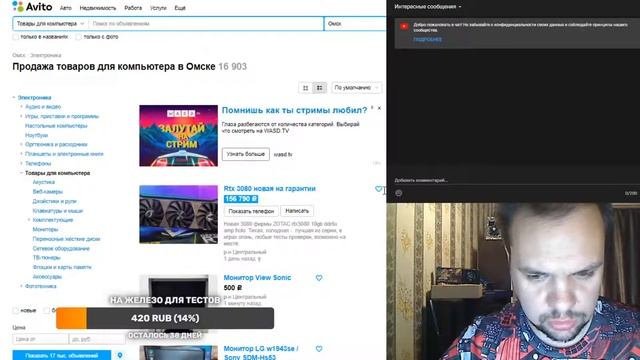The height and width of the screenshot is (360, 640).
Task: Click 'Показать 17 тыс. объявлений' button
Action: [62, 356]
